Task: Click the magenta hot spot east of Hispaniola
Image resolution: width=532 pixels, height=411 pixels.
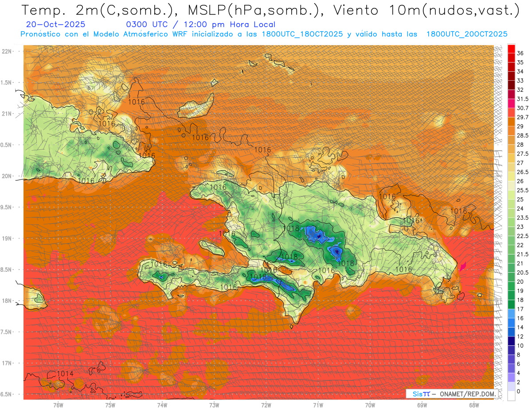Action: tap(463, 266)
